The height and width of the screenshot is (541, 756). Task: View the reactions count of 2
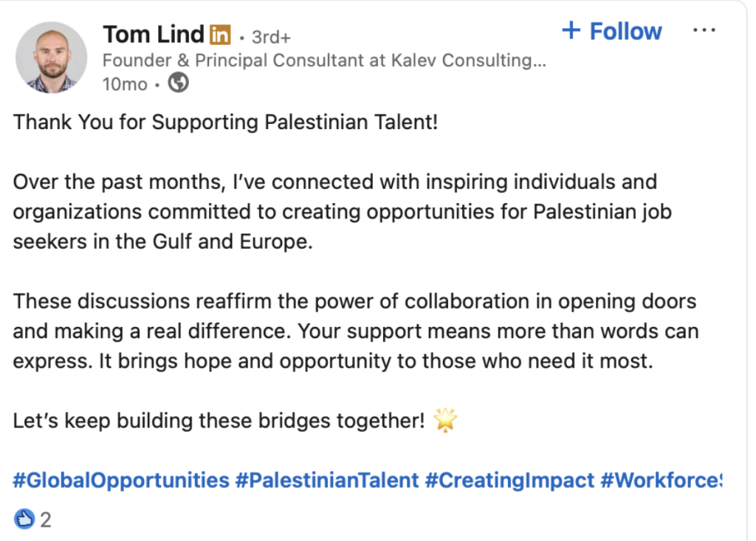46,520
